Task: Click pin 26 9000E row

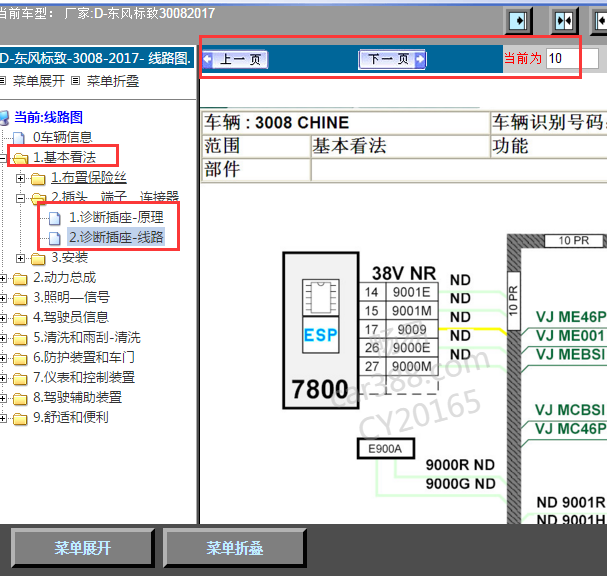Action: [398, 348]
